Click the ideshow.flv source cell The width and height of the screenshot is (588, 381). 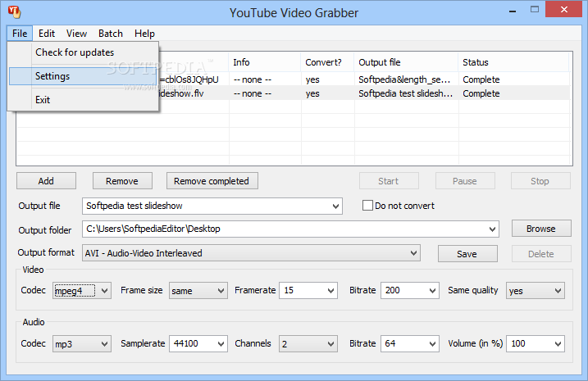click(x=181, y=93)
